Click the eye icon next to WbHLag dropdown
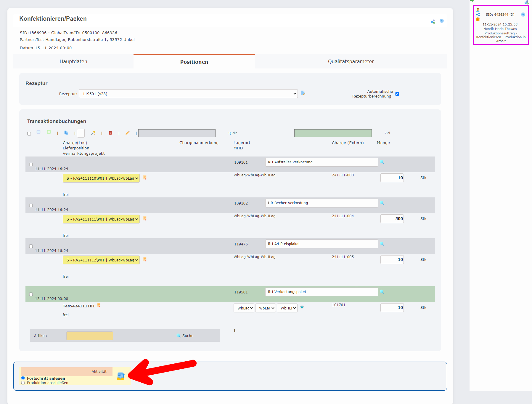Viewport: 532px width, 404px height. tap(302, 307)
